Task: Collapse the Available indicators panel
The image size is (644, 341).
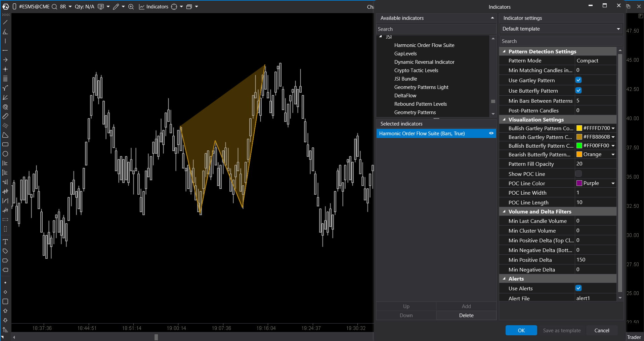Action: tap(492, 18)
